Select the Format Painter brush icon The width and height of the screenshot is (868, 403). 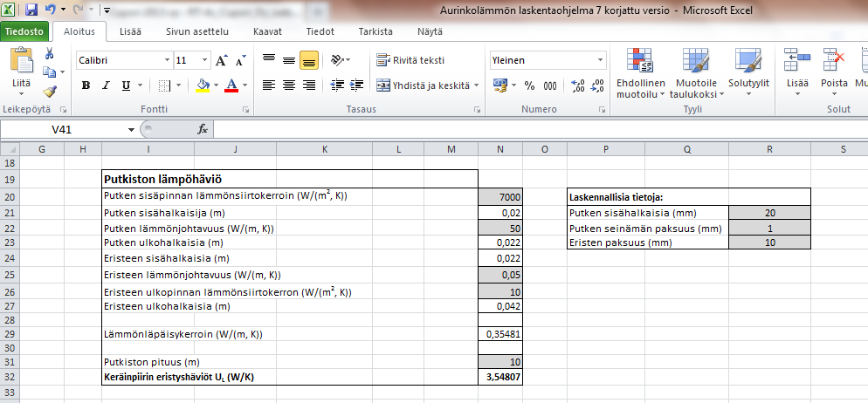49,91
